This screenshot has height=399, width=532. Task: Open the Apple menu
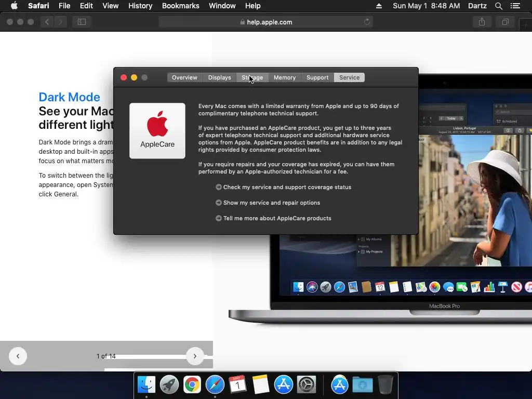14,6
